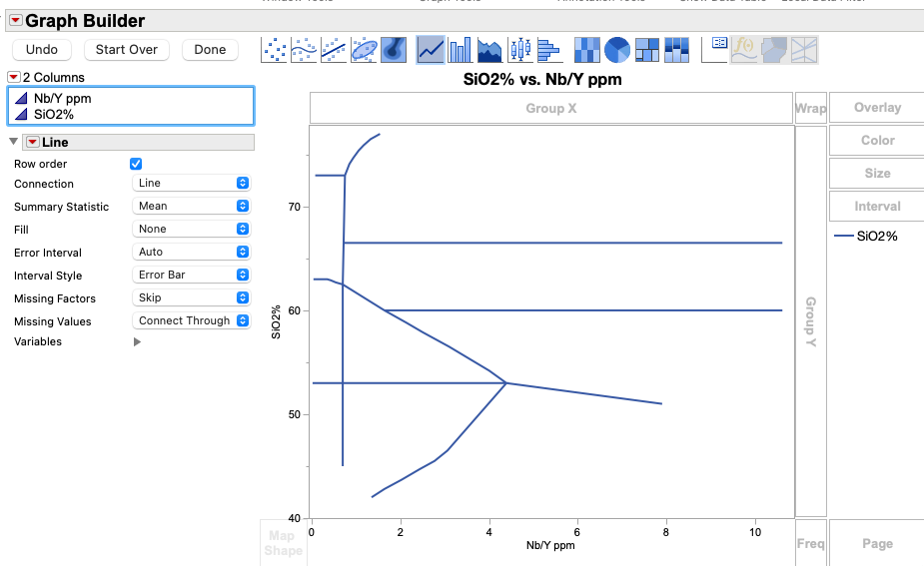Open the Missing Factors dropdown
Screen dimensions: 924x566
point(192,298)
